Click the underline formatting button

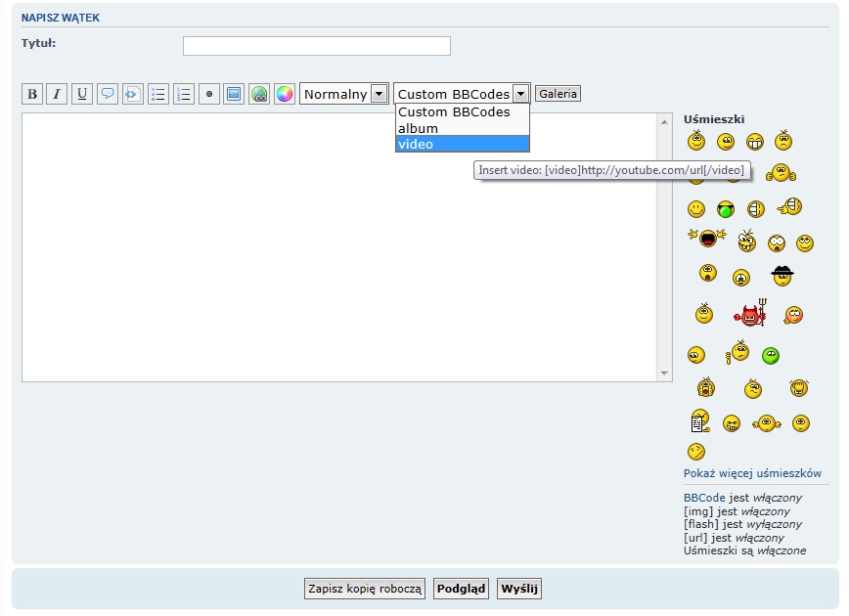tap(82, 94)
